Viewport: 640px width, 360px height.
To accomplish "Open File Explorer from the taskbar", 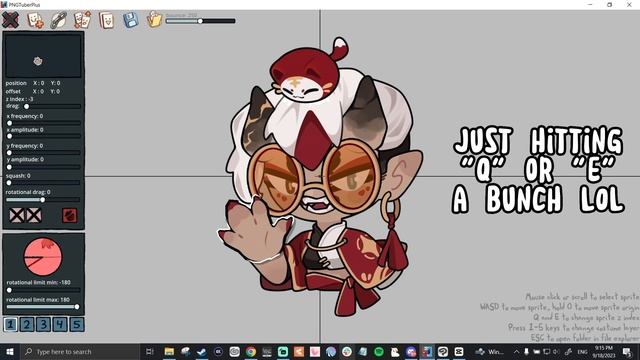I will tap(169, 351).
